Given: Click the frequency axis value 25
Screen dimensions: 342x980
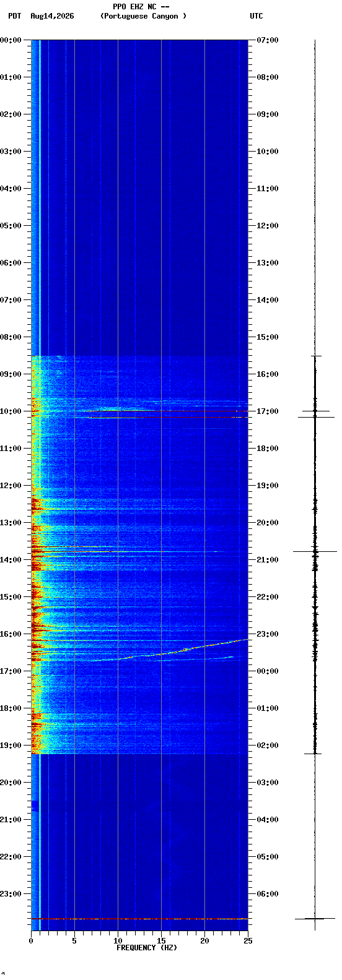Looking at the screenshot, I should [248, 941].
